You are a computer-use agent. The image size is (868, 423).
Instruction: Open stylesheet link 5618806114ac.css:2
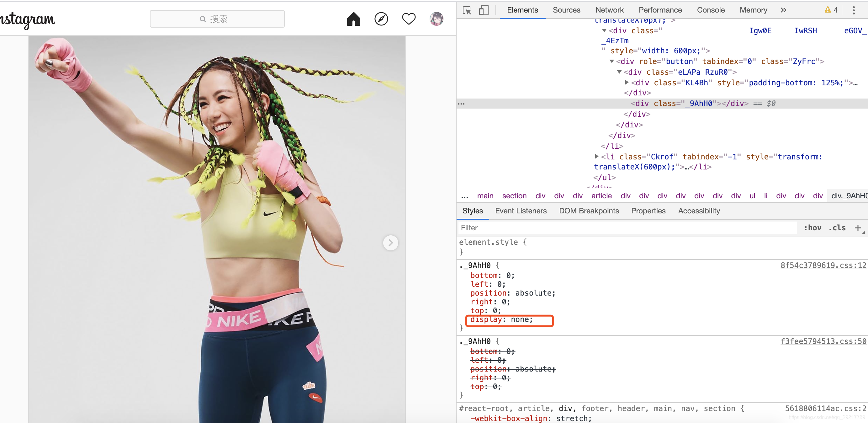pos(825,409)
